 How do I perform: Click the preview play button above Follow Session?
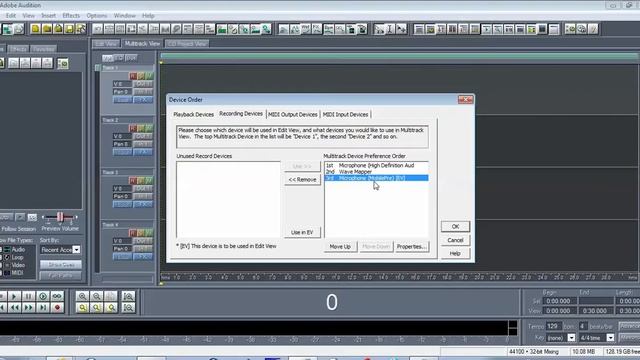[20, 217]
